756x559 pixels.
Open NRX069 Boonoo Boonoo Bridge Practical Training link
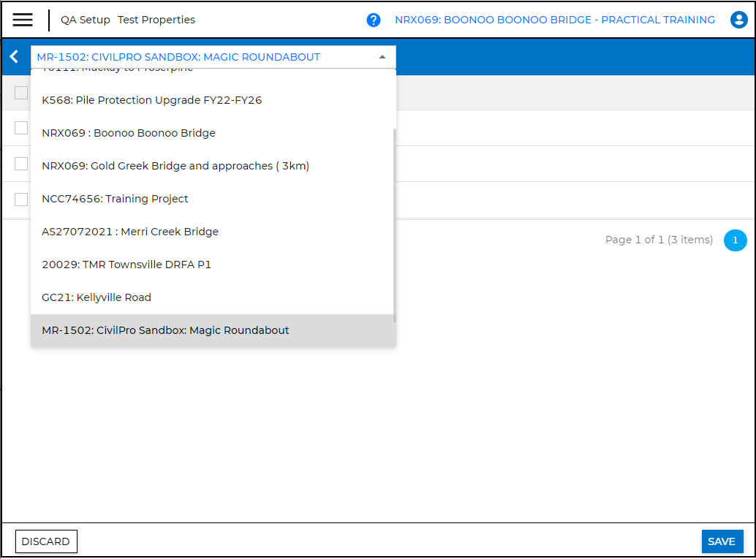(554, 20)
